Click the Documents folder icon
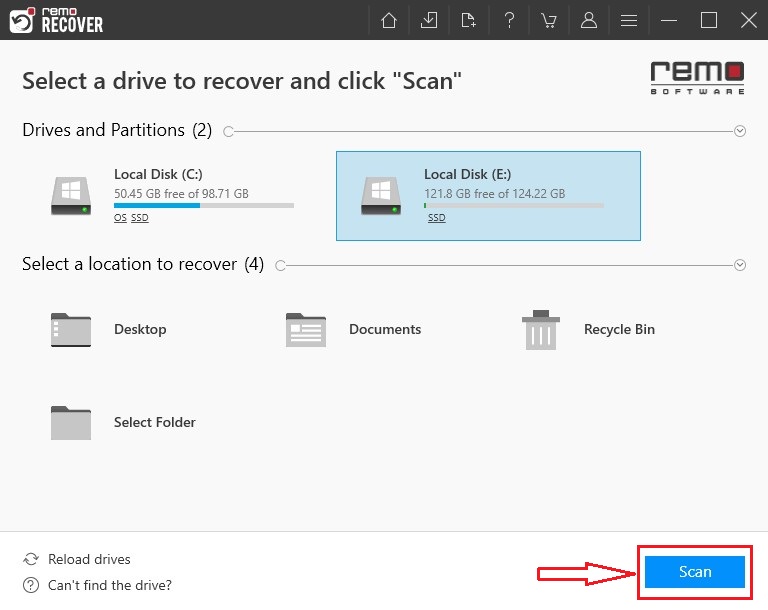The image size is (768, 610). pyautogui.click(x=306, y=330)
